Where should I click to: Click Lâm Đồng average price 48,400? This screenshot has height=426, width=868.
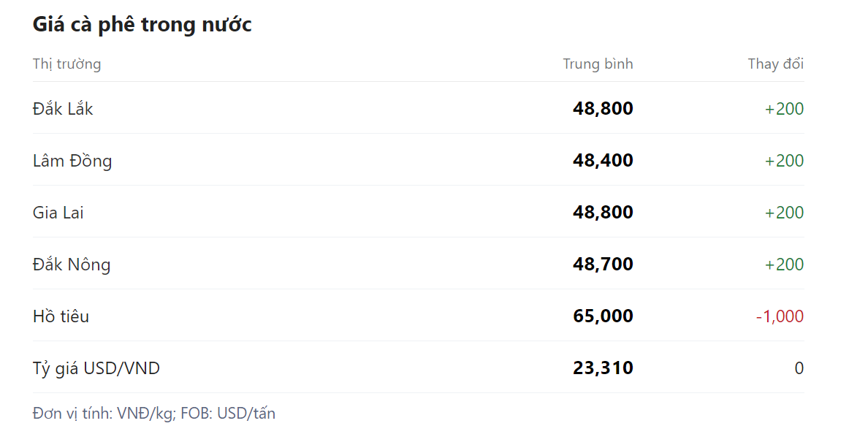(x=603, y=161)
